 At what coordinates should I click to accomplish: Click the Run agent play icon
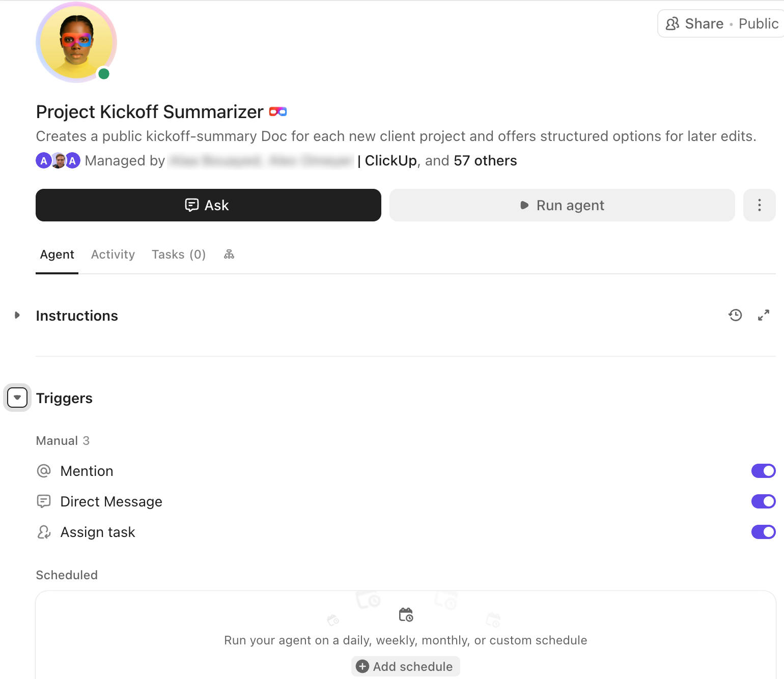524,205
